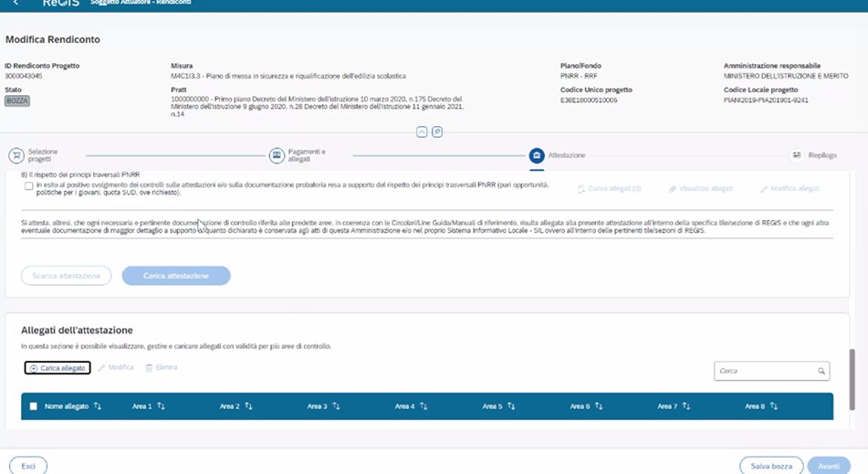
Task: Tick the select-all checkbox in table header
Action: click(x=34, y=406)
